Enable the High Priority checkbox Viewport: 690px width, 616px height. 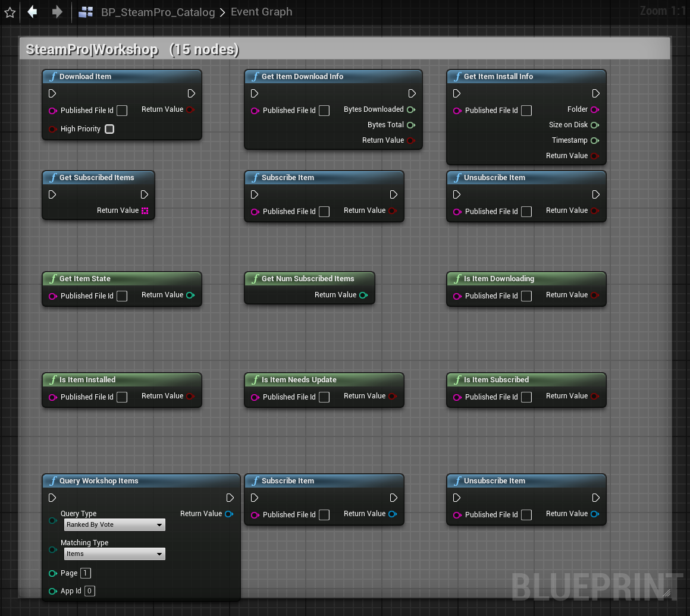(x=109, y=129)
